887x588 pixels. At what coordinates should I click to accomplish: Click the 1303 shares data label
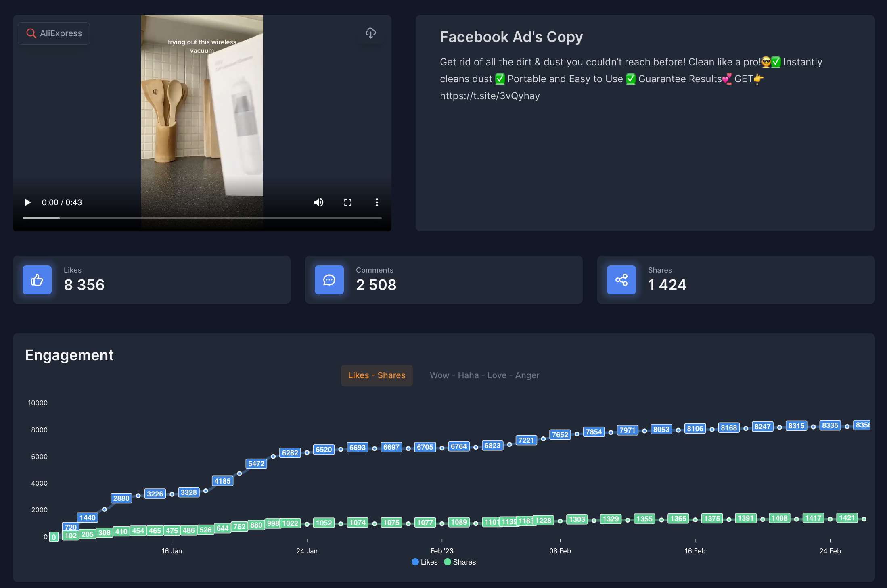point(577,519)
